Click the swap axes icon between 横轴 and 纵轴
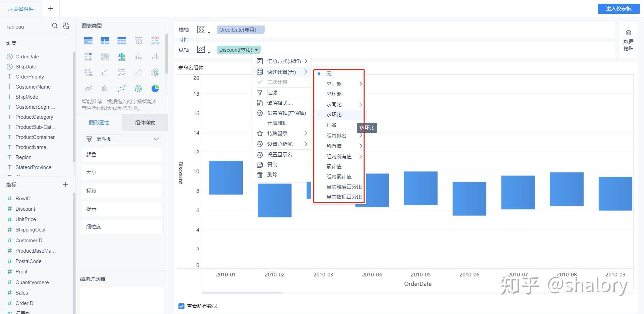Viewport: 644px width, 314px height. coord(183,39)
